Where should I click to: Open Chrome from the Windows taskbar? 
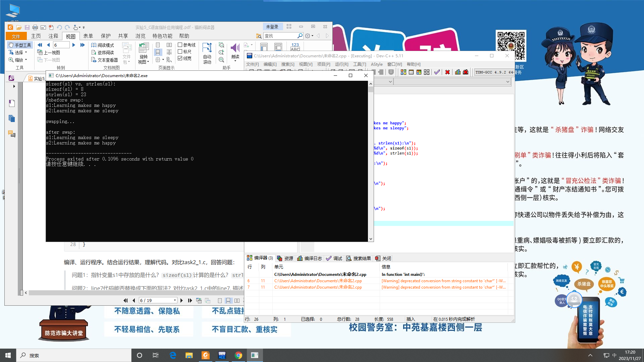(x=238, y=355)
